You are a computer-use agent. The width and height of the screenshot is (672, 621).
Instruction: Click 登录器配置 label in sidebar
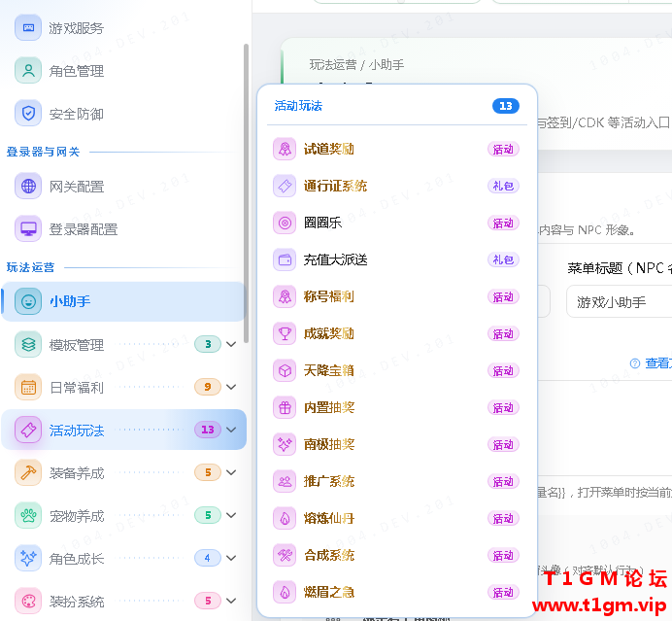coord(84,229)
